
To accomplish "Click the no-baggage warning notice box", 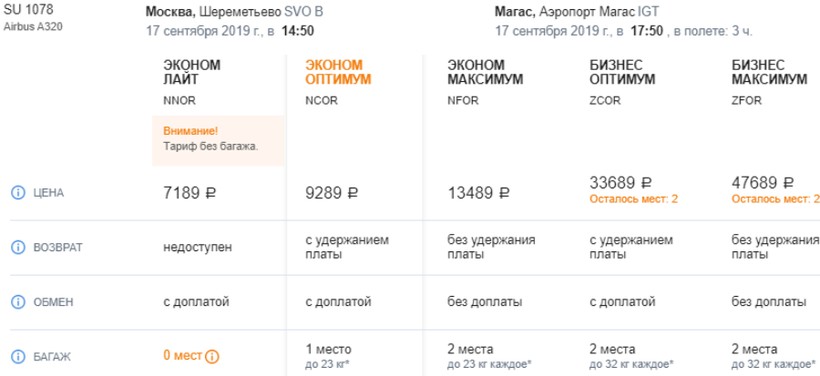I will coord(218,141).
